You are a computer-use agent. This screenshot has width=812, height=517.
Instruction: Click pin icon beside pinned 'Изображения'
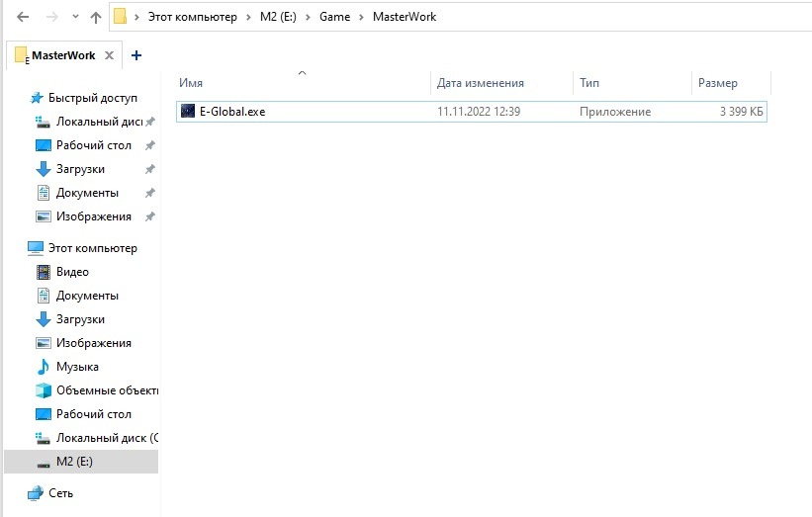point(150,216)
